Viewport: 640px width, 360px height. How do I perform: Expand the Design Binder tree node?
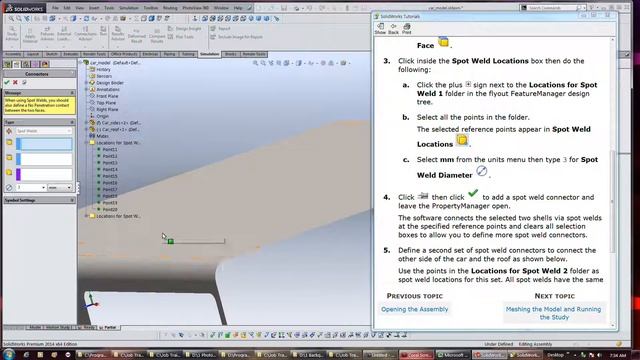click(86, 83)
